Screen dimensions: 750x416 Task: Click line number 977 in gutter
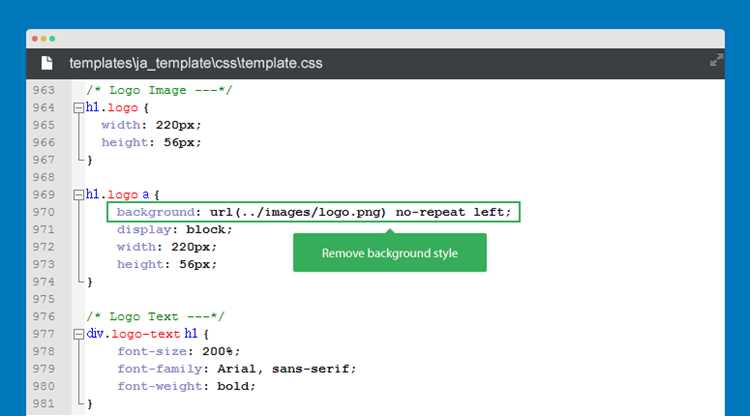click(x=44, y=334)
